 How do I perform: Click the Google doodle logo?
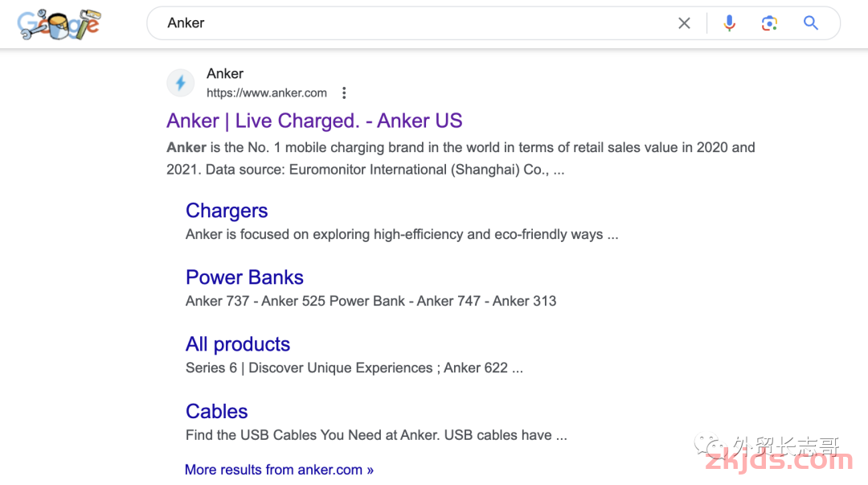59,24
